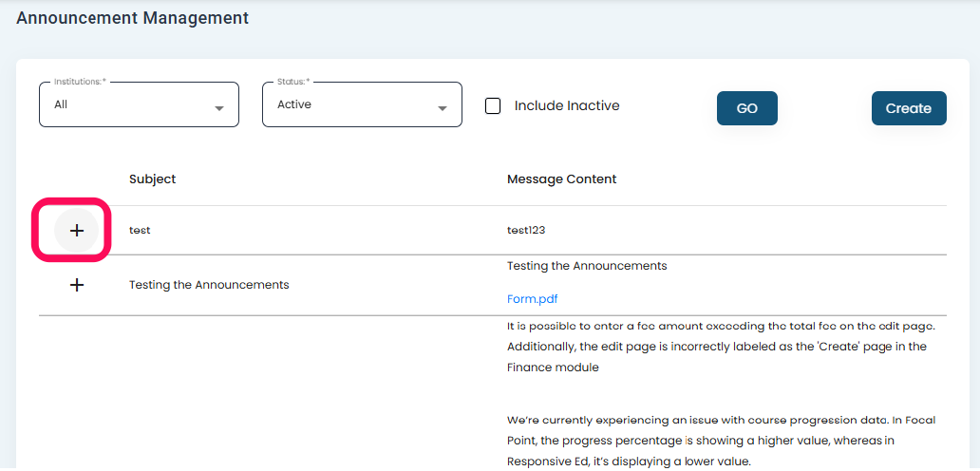The image size is (980, 471).
Task: Click 'Testing the Announcements' message text above Form.pdf
Action: pyautogui.click(x=587, y=266)
